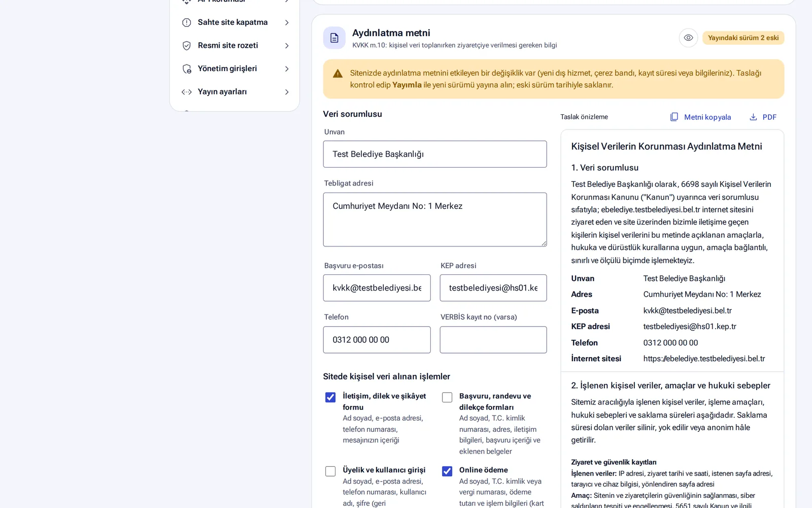Image resolution: width=812 pixels, height=508 pixels.
Task: Expand Sahte site kapatma chevron
Action: coord(287,22)
